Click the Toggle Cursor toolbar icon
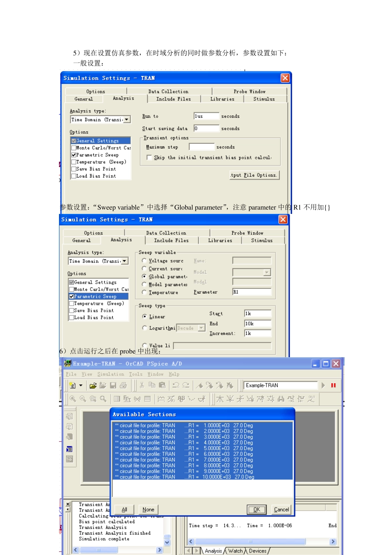 click(x=202, y=399)
